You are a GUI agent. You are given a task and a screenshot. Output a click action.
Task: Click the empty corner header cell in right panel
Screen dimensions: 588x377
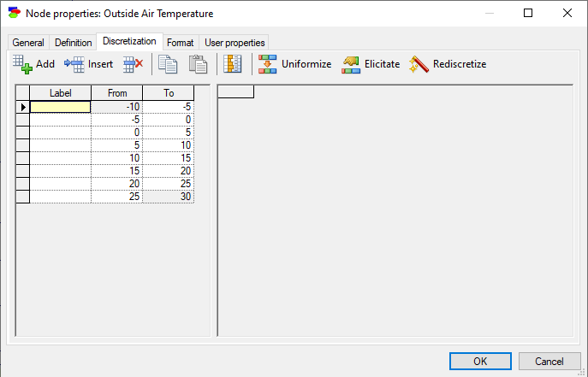tap(236, 91)
